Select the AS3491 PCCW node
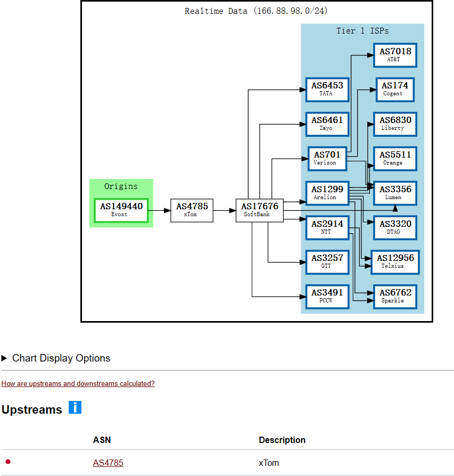This screenshot has height=476, width=454. click(327, 297)
